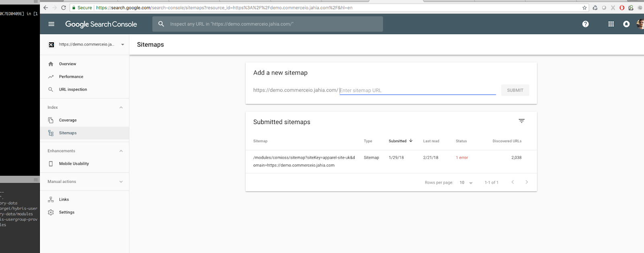Screen dimensions: 644x253
Task: Click the property favicon icon
Action: pos(51,45)
